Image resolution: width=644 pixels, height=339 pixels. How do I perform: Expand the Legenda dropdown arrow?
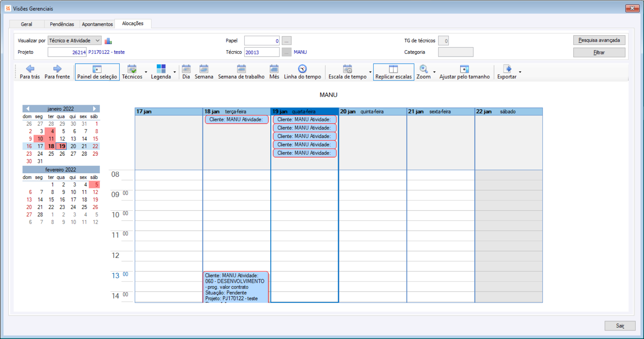pyautogui.click(x=175, y=72)
